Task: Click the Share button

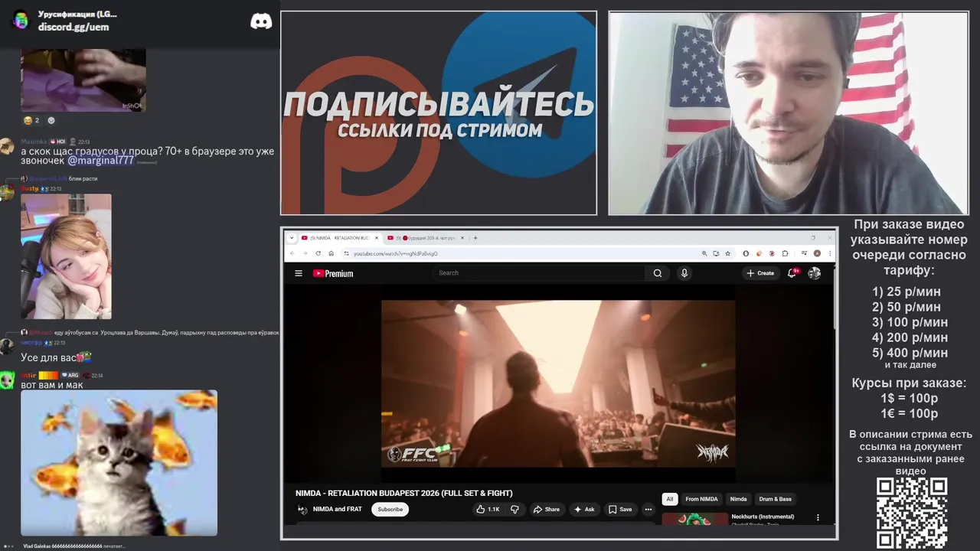Action: pyautogui.click(x=547, y=509)
